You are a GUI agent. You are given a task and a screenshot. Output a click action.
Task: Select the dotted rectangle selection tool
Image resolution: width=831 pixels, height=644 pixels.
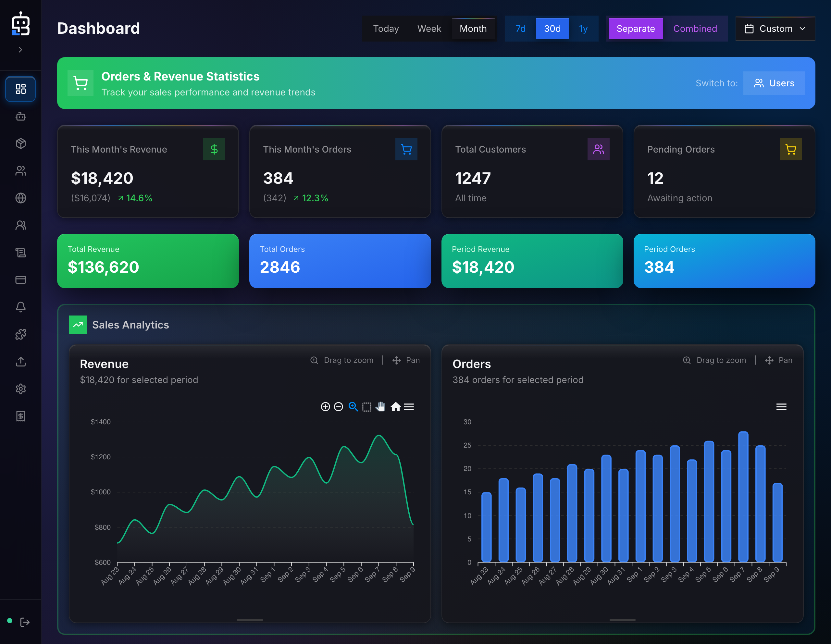tap(367, 407)
